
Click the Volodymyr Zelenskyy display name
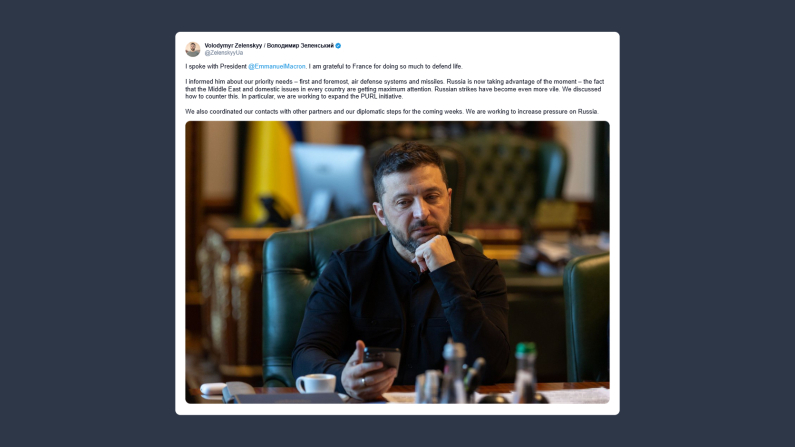(233, 46)
